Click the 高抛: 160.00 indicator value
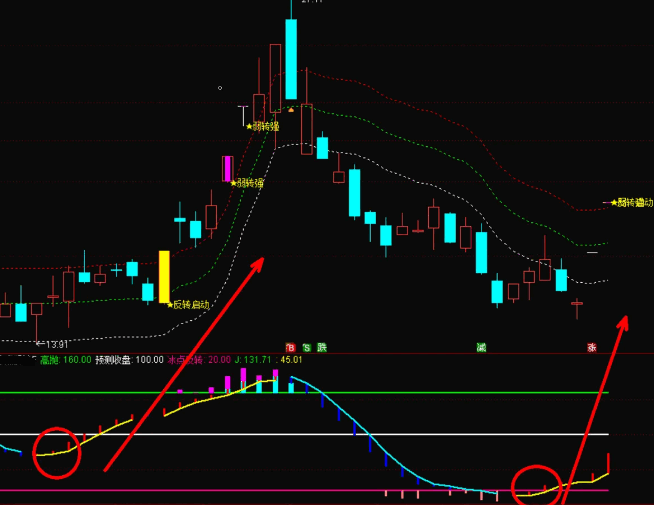This screenshot has height=505, width=654. pyautogui.click(x=66, y=360)
